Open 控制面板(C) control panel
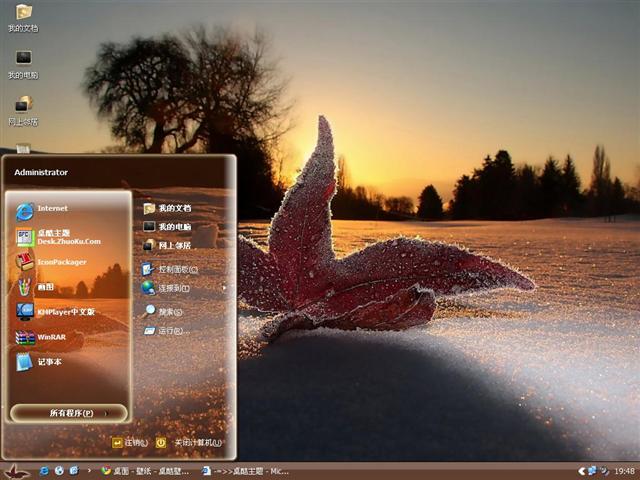This screenshot has width=640, height=480. (x=170, y=269)
